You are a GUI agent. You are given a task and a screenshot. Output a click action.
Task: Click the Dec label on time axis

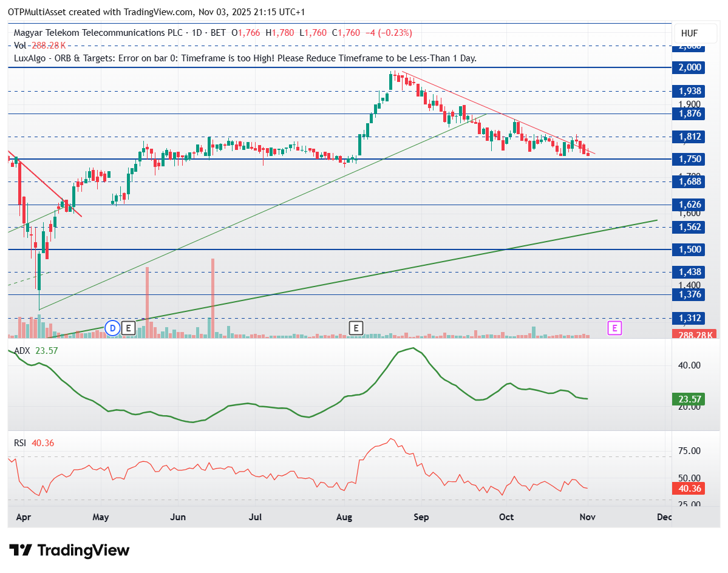[664, 517]
